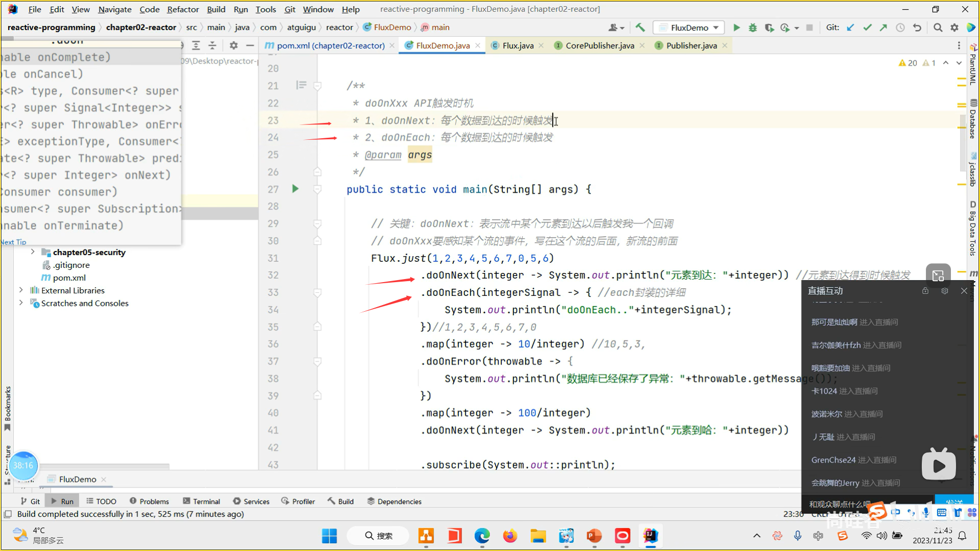Image resolution: width=980 pixels, height=551 pixels.
Task: Expand chapter05-security folder in project tree
Action: tap(33, 252)
